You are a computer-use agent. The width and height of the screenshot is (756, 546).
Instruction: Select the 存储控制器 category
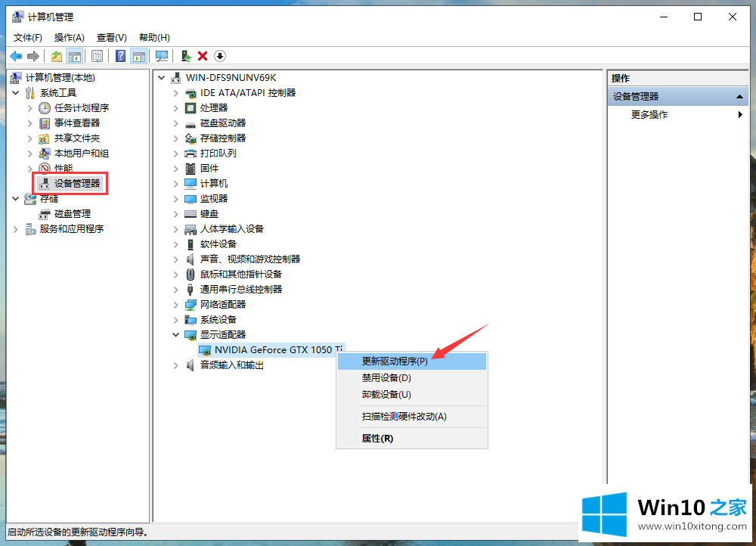[x=223, y=138]
